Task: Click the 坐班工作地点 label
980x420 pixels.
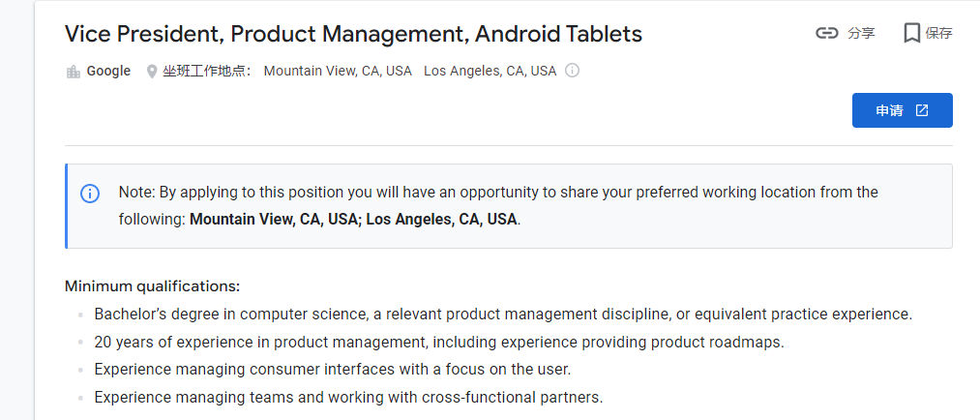Action: coord(207,71)
